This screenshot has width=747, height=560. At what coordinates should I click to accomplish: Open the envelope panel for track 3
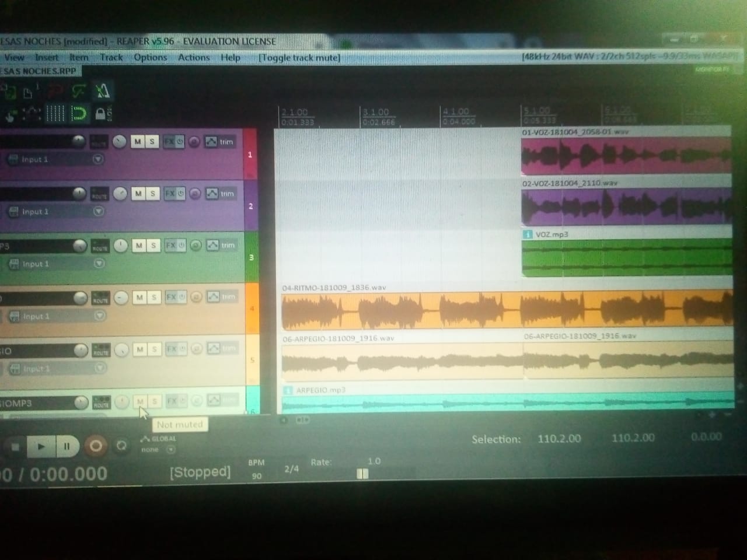(x=212, y=246)
